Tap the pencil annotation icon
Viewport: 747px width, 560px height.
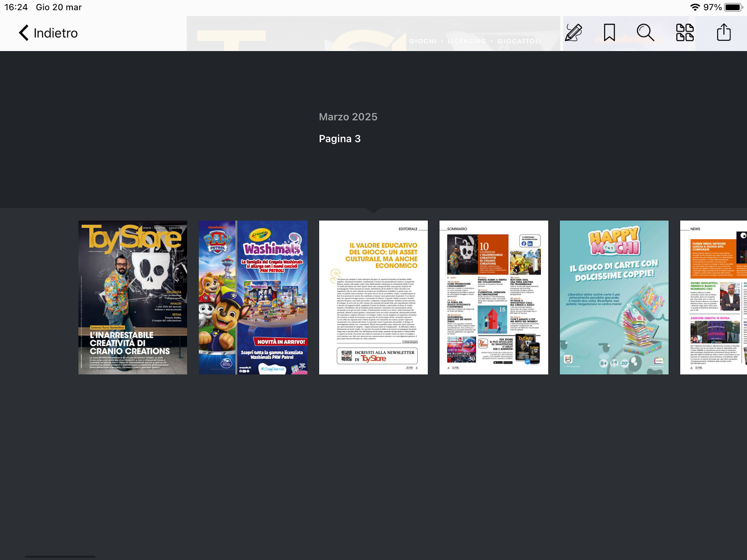tap(573, 33)
